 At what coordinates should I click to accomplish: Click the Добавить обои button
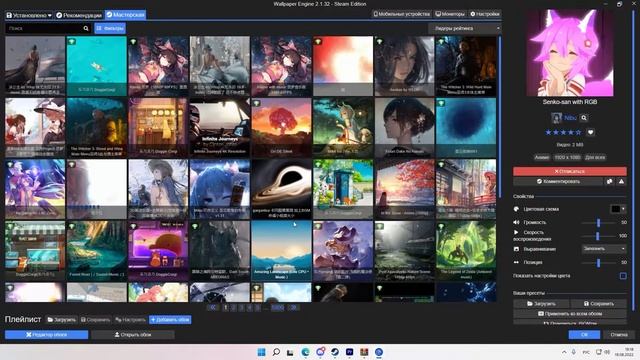coord(170,320)
